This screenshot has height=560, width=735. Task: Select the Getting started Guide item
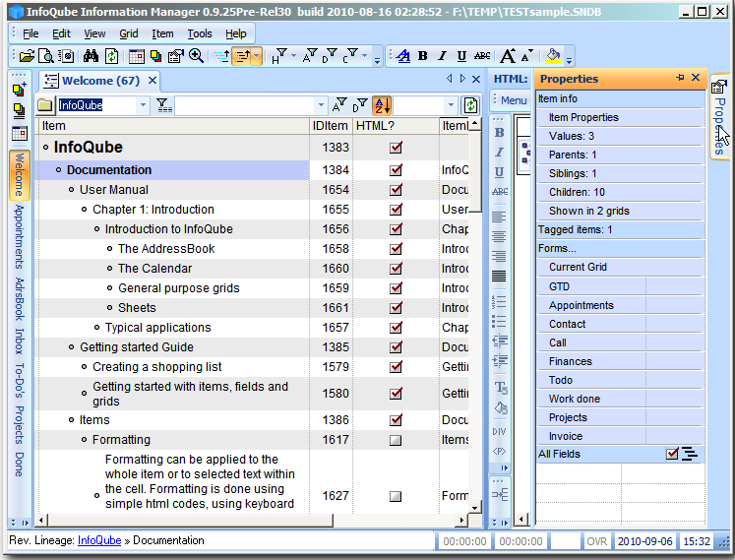coord(137,347)
